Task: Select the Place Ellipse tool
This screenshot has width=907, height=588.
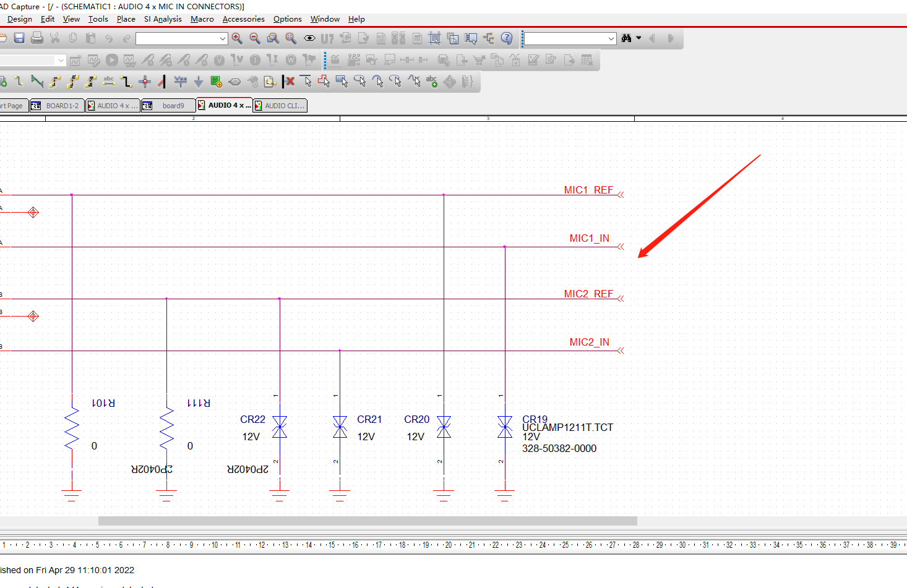Action: pos(360,82)
